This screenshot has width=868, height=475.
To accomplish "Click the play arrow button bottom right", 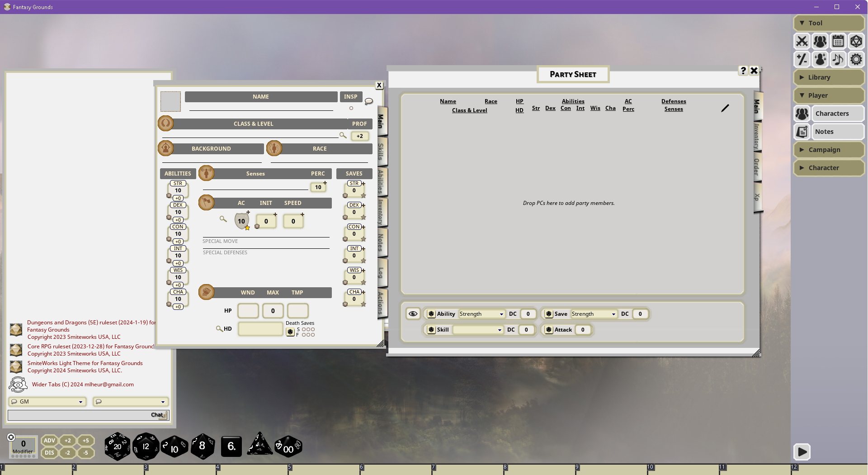I will click(x=802, y=451).
